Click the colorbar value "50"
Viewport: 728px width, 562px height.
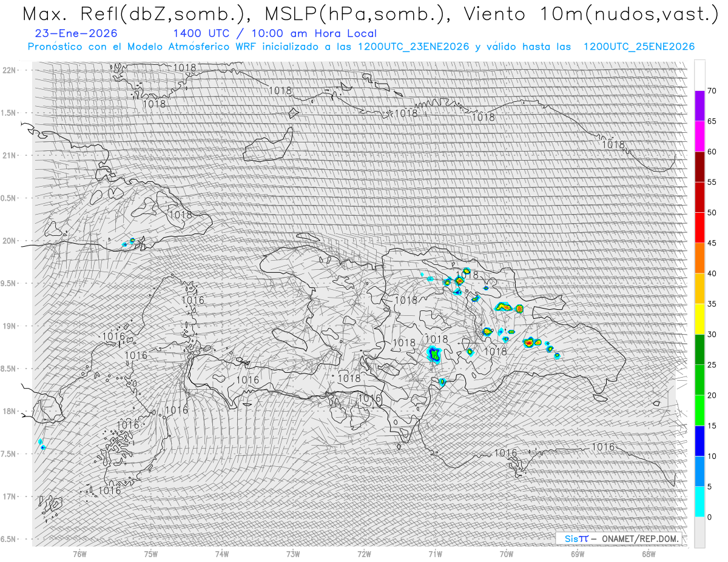tap(712, 213)
